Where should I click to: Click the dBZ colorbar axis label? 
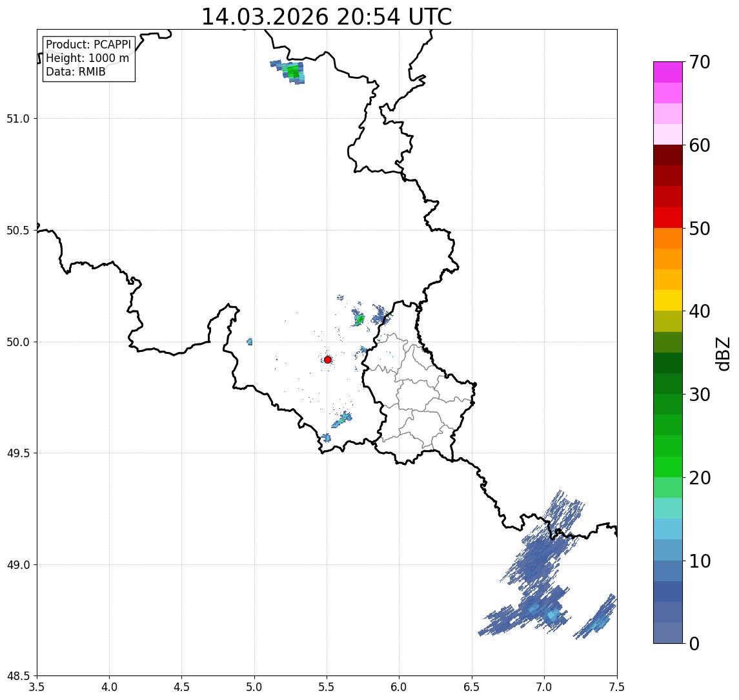tap(722, 354)
